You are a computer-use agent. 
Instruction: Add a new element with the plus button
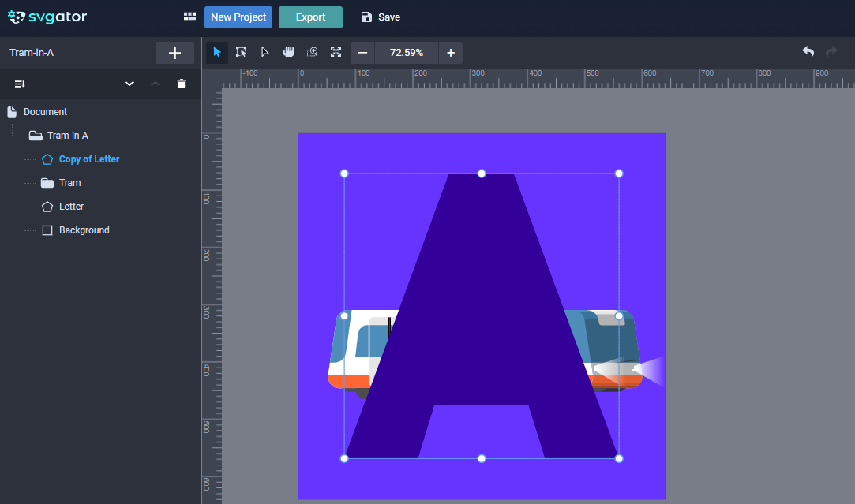click(x=174, y=53)
